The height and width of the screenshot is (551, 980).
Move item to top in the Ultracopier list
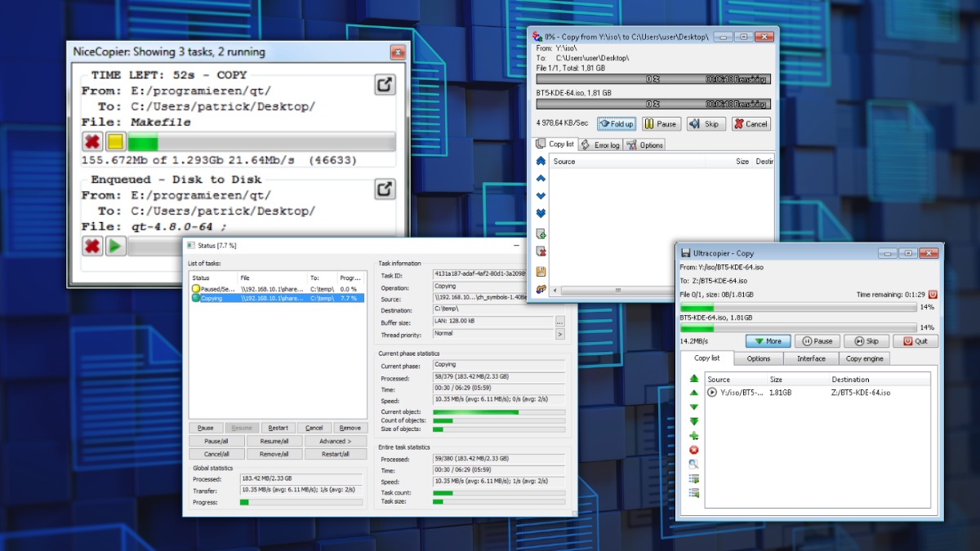pos(694,379)
